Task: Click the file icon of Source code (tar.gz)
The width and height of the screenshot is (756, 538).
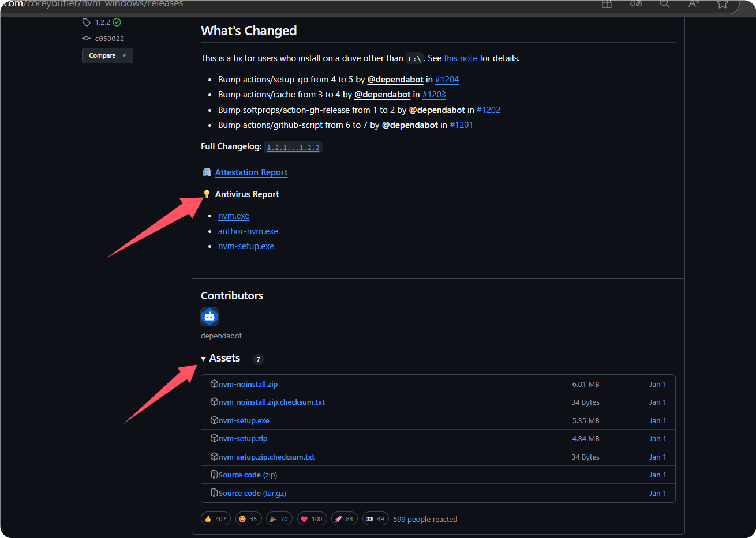Action: coord(214,493)
